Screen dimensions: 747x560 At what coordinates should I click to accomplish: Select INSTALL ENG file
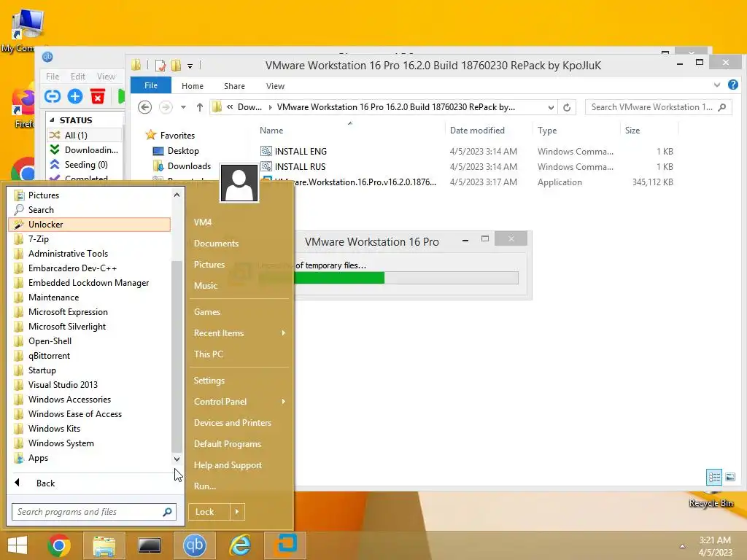[x=301, y=152]
